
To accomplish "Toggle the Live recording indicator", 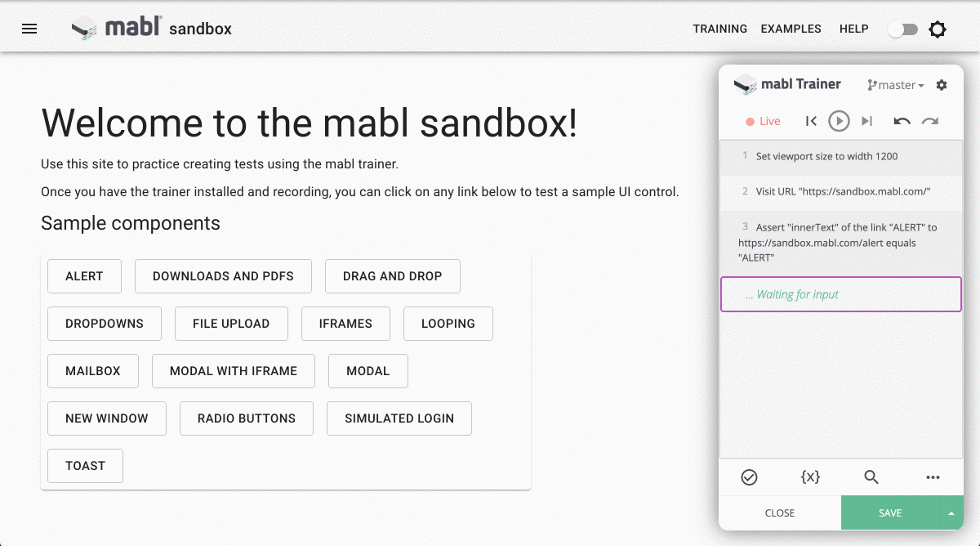I will coord(763,121).
